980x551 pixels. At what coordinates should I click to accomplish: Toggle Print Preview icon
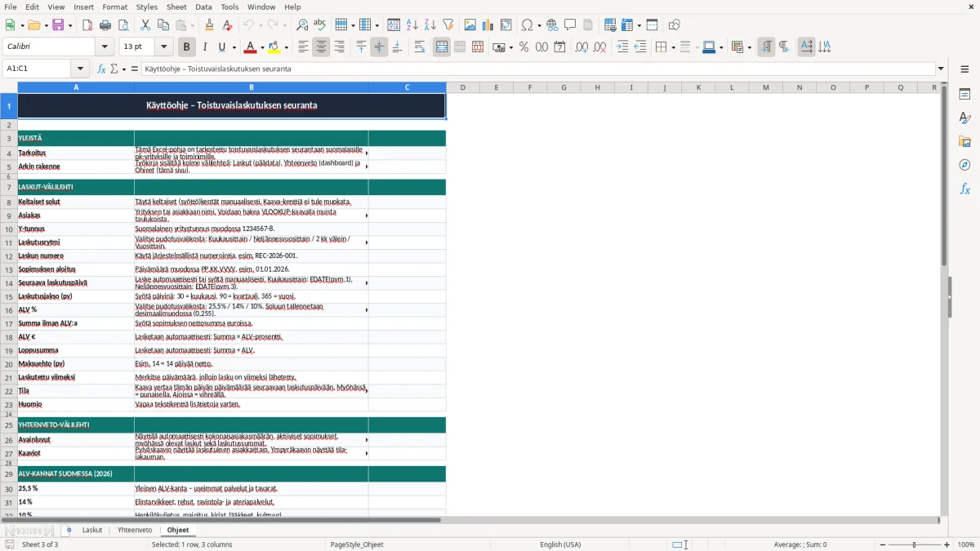pyautogui.click(x=123, y=25)
